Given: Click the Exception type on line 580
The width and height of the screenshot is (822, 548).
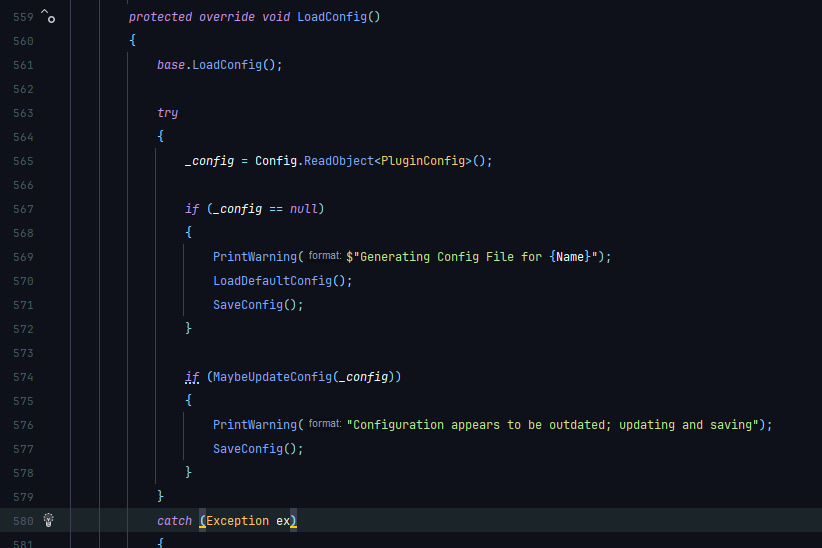Looking at the screenshot, I should 237,521.
